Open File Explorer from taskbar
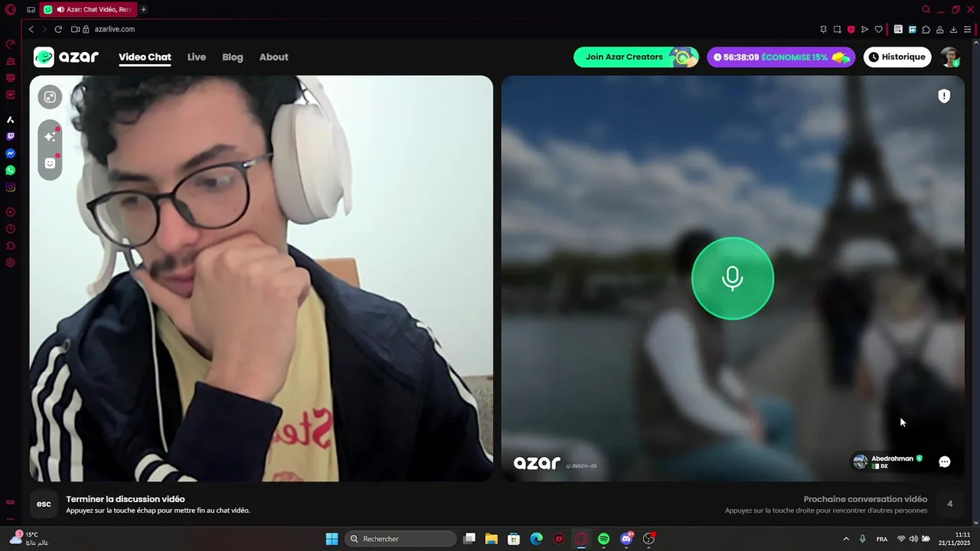 coord(492,539)
